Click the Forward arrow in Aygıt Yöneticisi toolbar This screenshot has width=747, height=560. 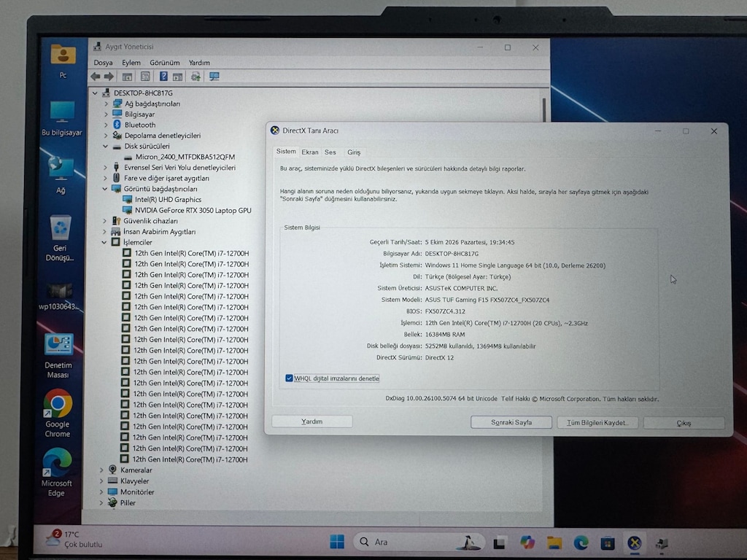pos(109,76)
